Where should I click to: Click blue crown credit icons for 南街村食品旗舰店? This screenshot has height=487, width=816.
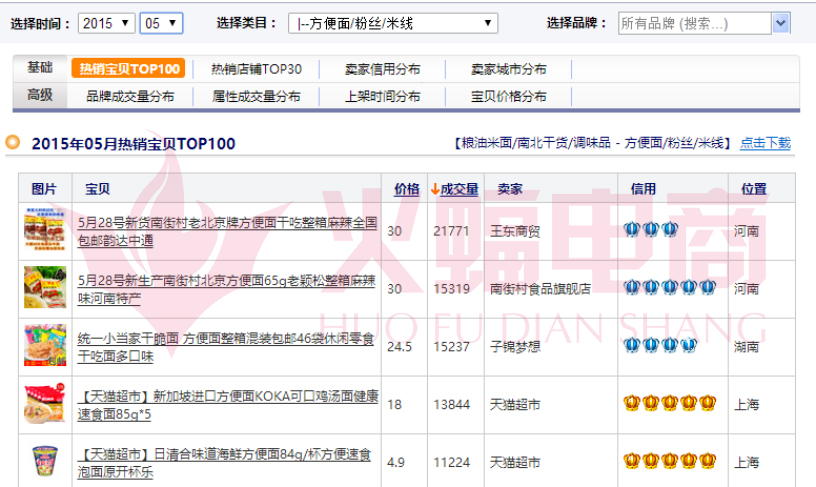click(x=670, y=287)
